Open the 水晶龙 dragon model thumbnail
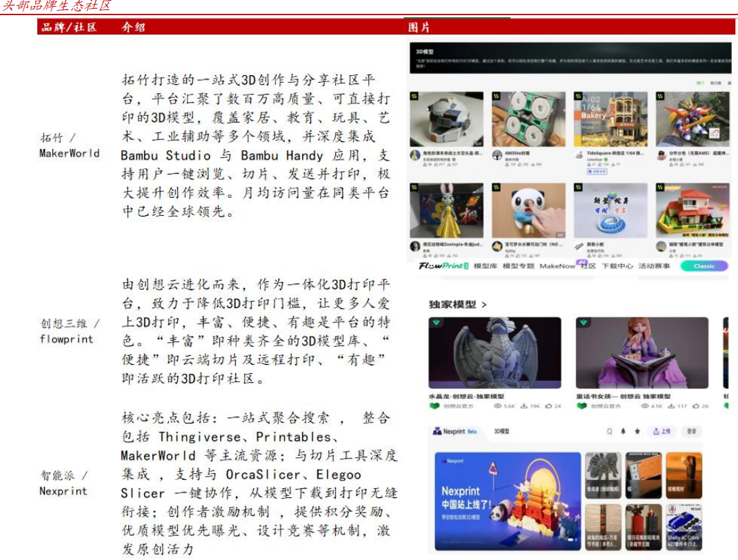738x560 pixels. tap(495, 352)
